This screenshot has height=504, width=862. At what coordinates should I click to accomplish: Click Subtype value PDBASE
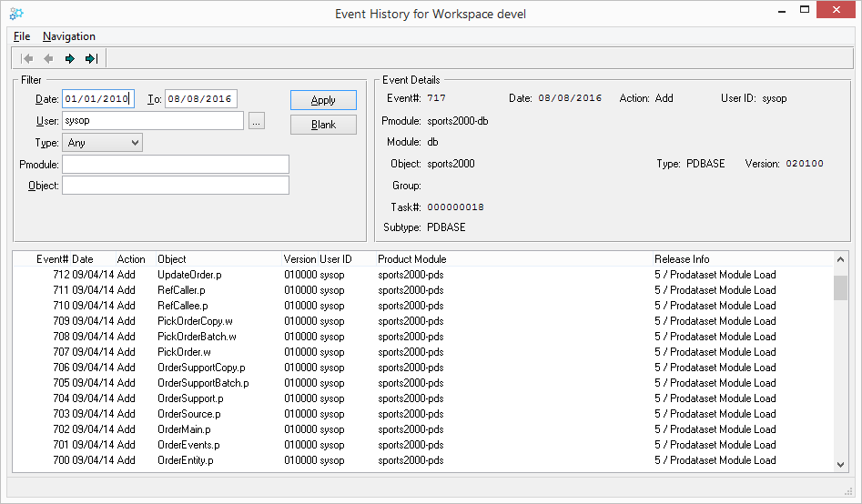(x=446, y=227)
